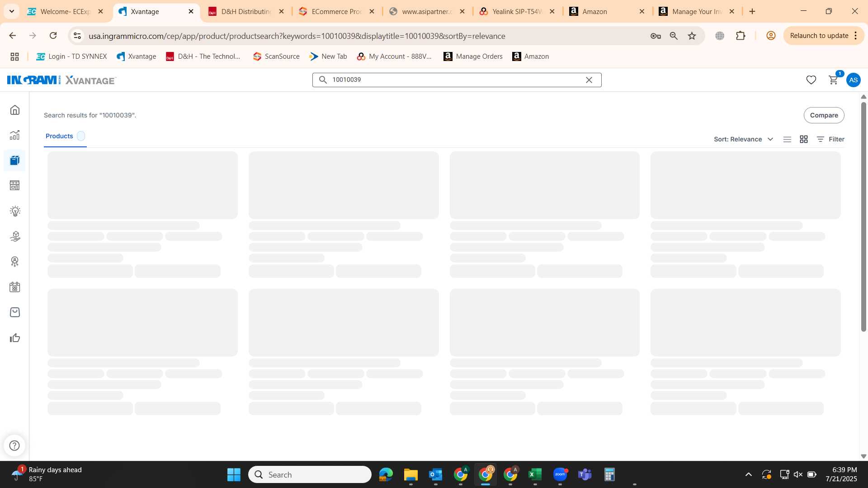The height and width of the screenshot is (488, 868).
Task: Open the award ribbon sidebar icon
Action: (x=15, y=262)
